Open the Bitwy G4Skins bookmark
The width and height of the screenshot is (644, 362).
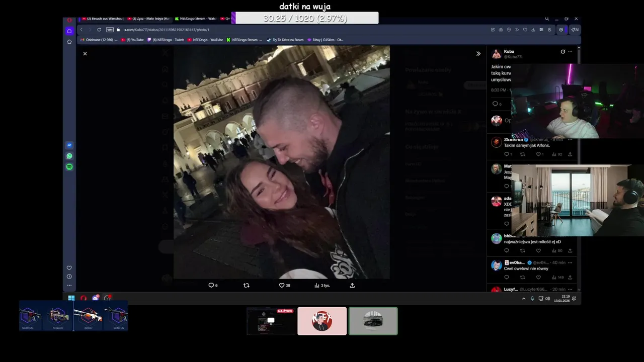325,40
